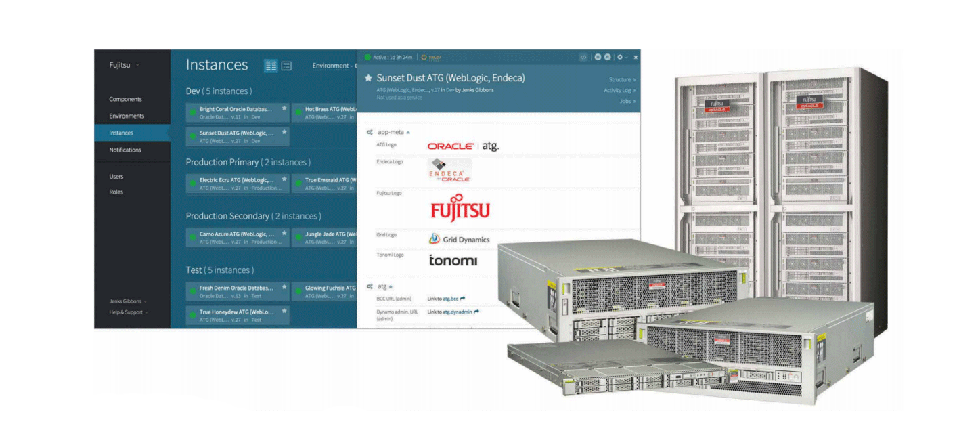980x428 pixels.
Task: Click the Endeca by Oracle logo image
Action: click(449, 170)
